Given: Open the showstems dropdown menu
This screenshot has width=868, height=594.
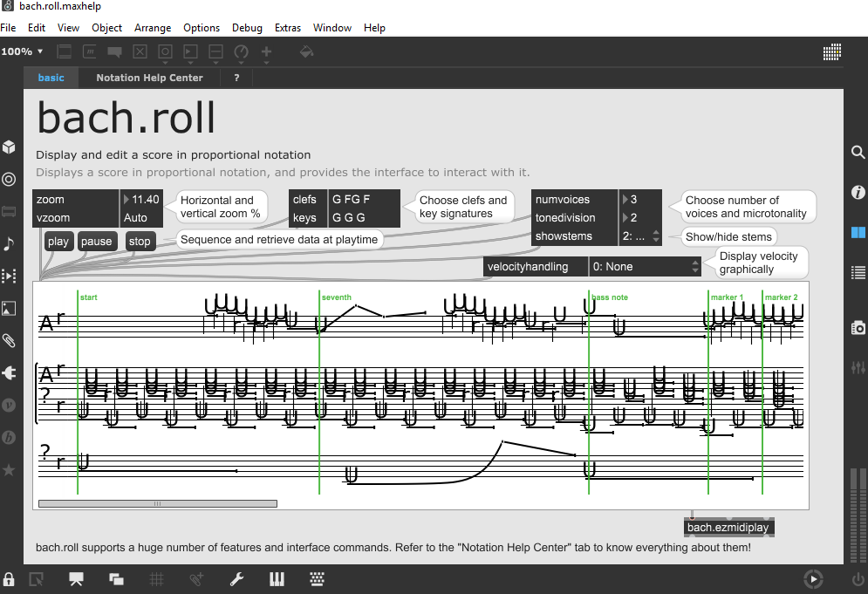Looking at the screenshot, I should (640, 236).
